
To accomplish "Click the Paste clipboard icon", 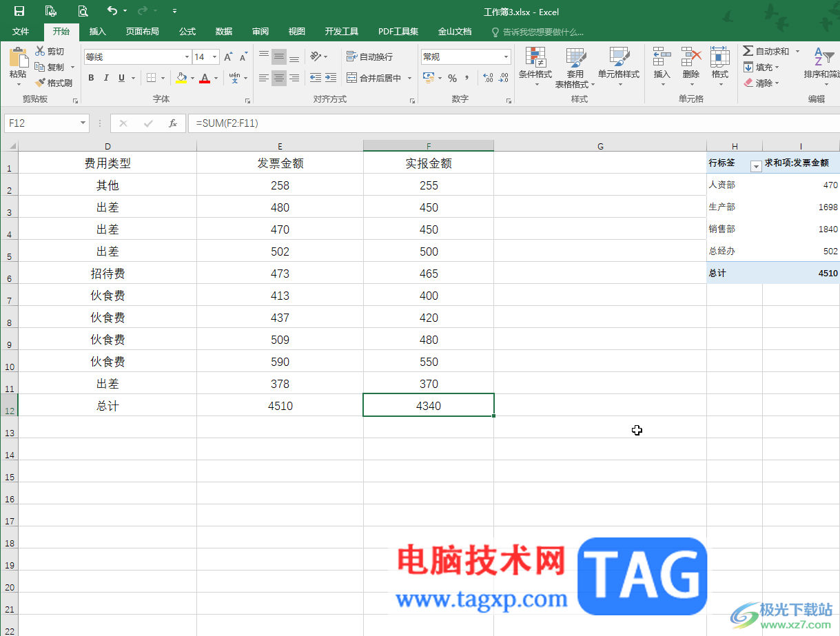I will tap(18, 58).
